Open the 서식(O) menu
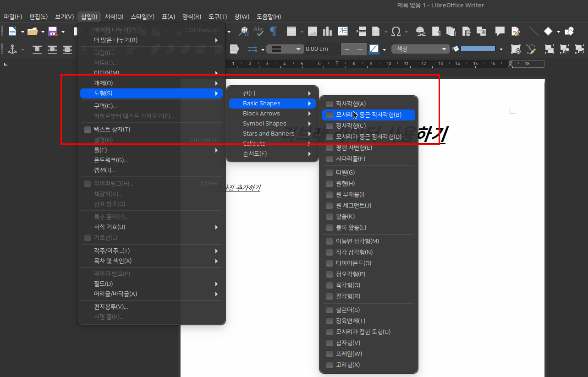This screenshot has width=588, height=377. pyautogui.click(x=114, y=16)
